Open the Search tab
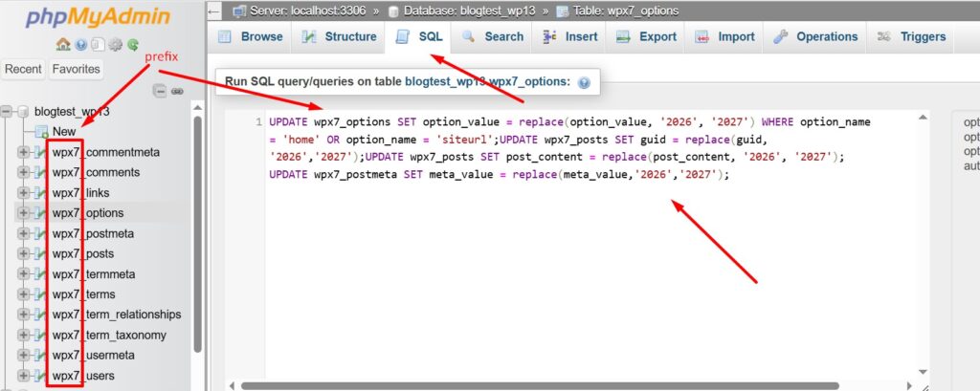This screenshot has width=980, height=391. pos(493,37)
